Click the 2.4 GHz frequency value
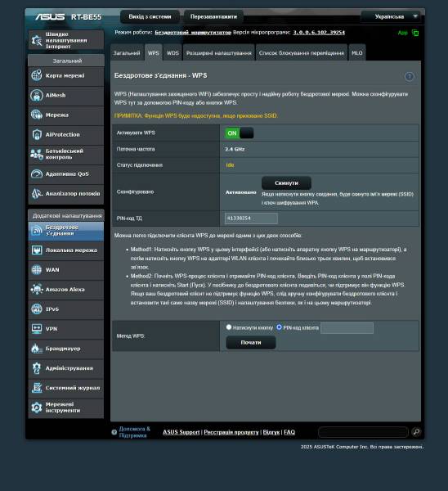 pos(235,149)
